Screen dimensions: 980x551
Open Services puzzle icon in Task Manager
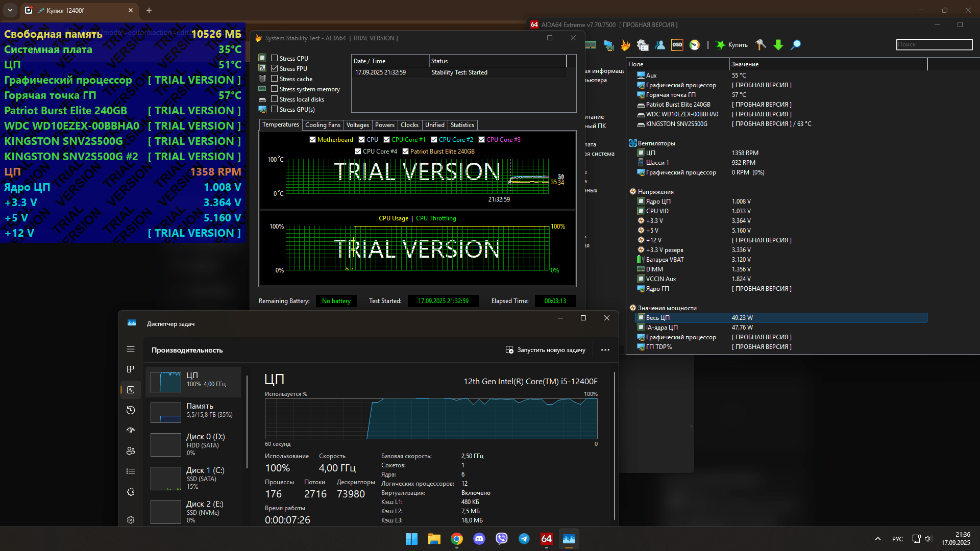131,492
